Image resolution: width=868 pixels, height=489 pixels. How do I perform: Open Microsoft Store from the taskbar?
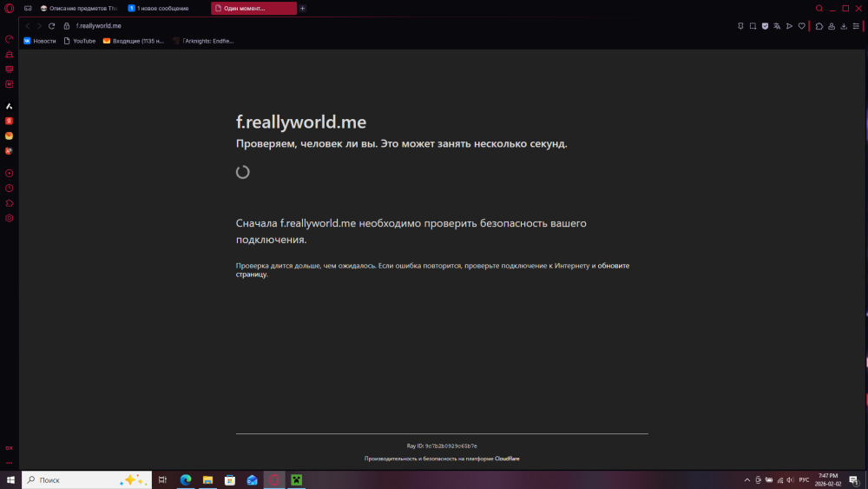230,480
